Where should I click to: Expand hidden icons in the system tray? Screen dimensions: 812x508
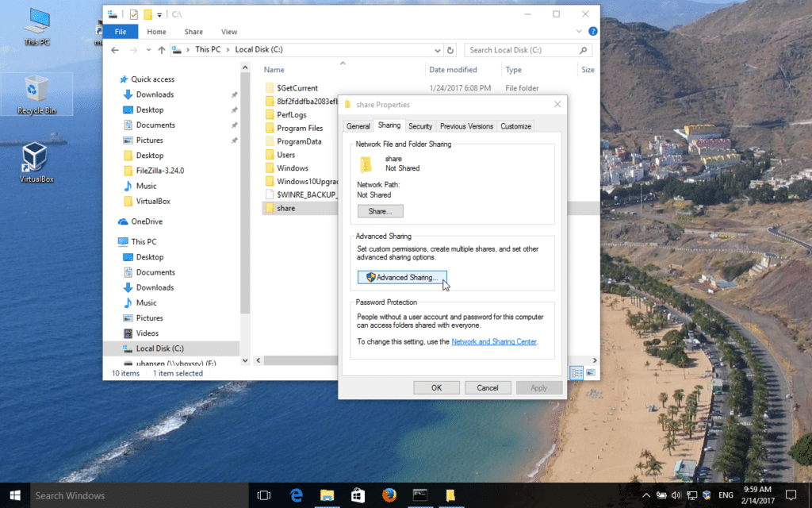coord(646,495)
